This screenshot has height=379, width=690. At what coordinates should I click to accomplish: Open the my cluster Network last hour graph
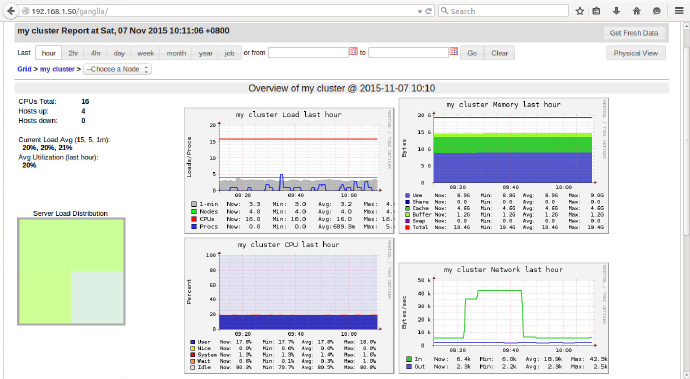(503, 318)
